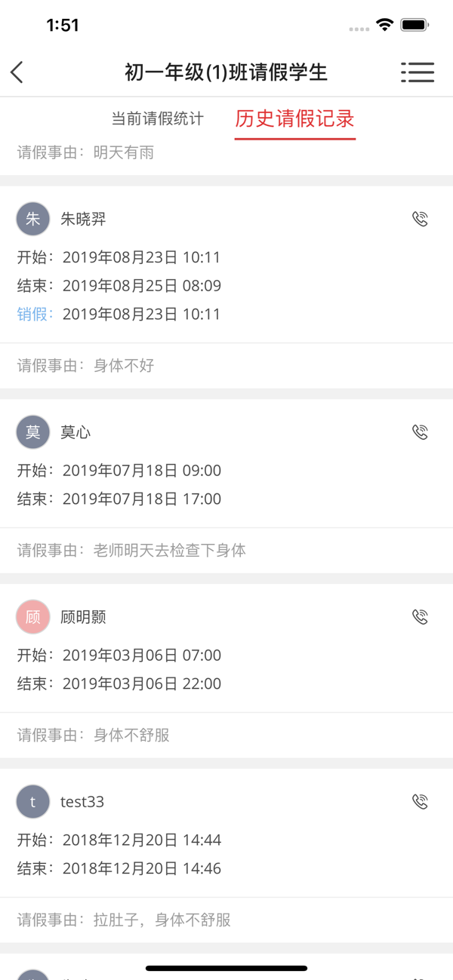Tap the 销假 link in 朱晓羿's record
The height and width of the screenshot is (980, 453).
(33, 314)
